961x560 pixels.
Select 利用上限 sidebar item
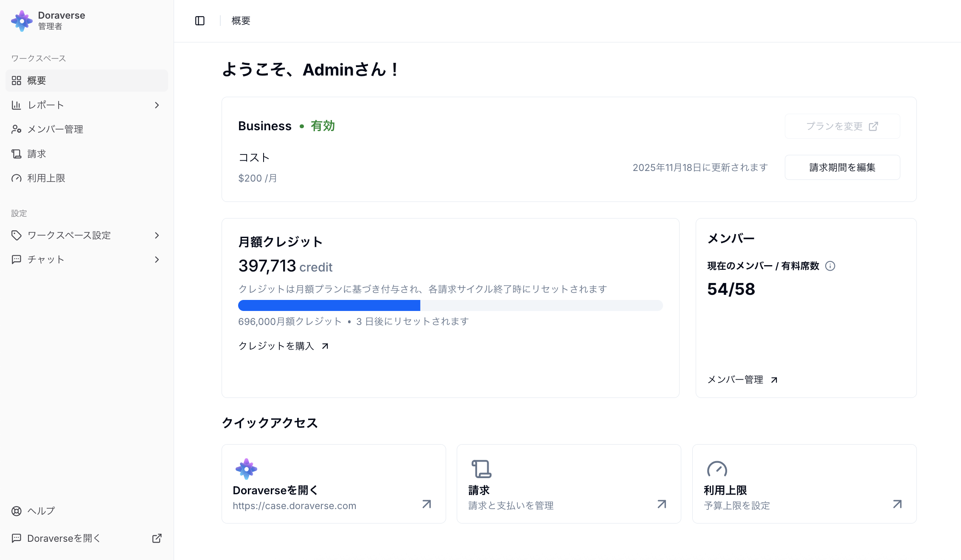46,178
